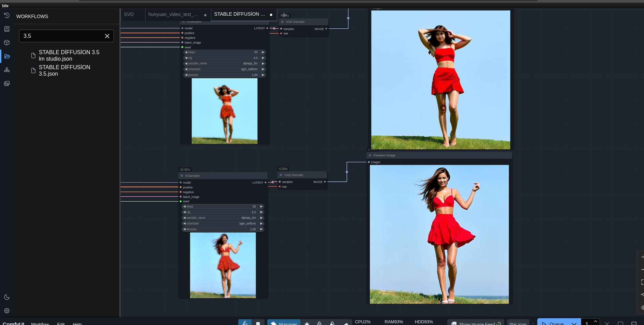Open settings via the gear icon
This screenshot has height=325, width=644.
click(7, 311)
